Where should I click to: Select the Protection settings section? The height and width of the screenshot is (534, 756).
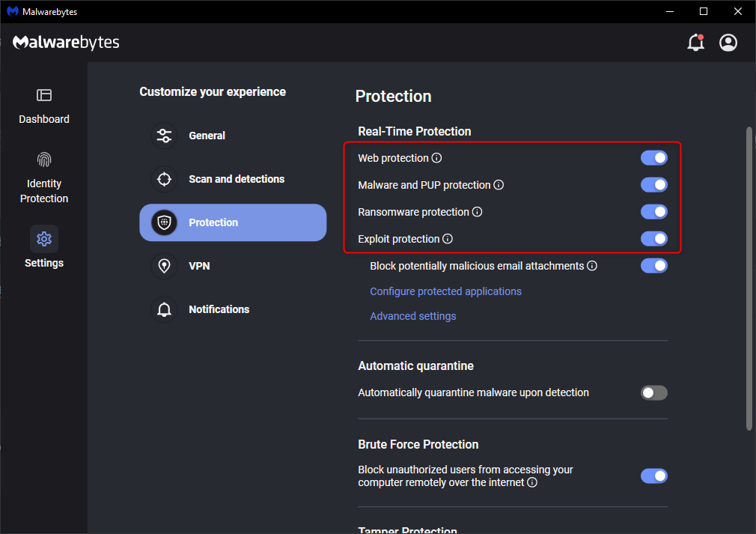pyautogui.click(x=233, y=222)
